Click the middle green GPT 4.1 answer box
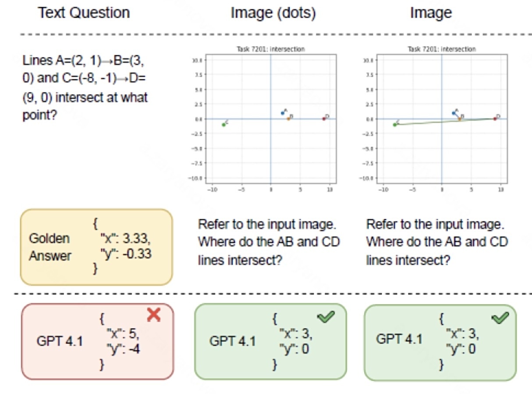 [270, 341]
